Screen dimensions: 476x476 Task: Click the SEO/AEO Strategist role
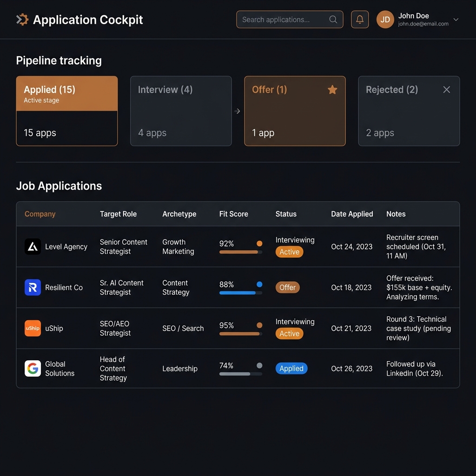pyautogui.click(x=115, y=328)
